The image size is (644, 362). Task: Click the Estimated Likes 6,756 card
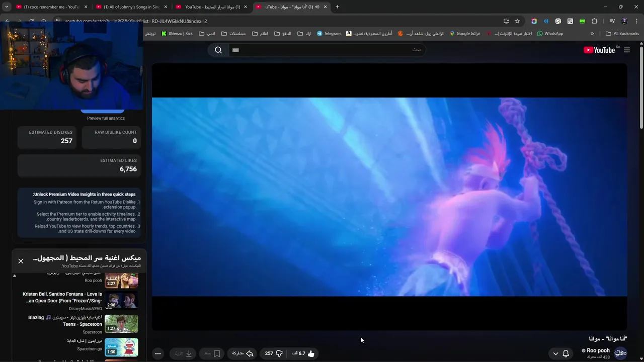[79, 165]
